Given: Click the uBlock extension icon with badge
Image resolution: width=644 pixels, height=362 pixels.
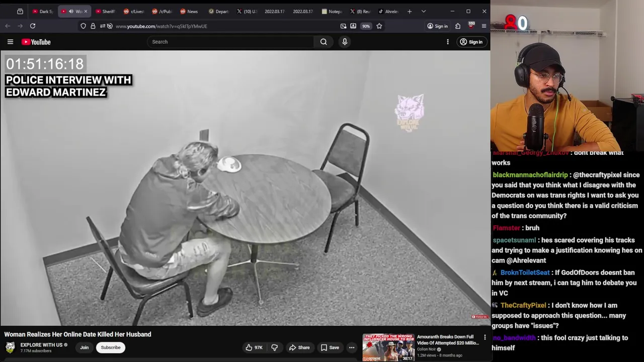Looking at the screenshot, I should coord(471,25).
